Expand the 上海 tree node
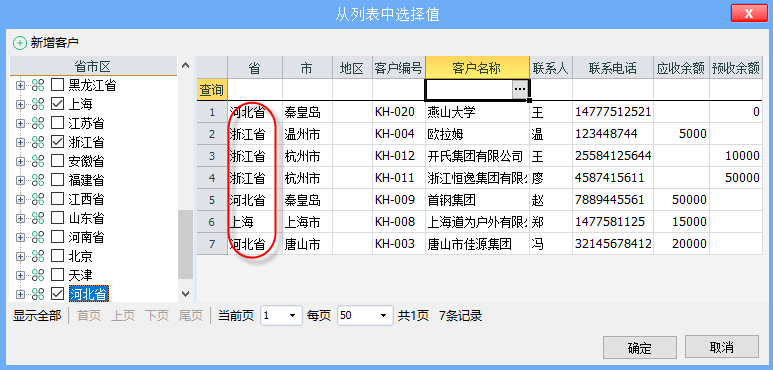Viewport: 773px width, 370px height. click(20, 104)
